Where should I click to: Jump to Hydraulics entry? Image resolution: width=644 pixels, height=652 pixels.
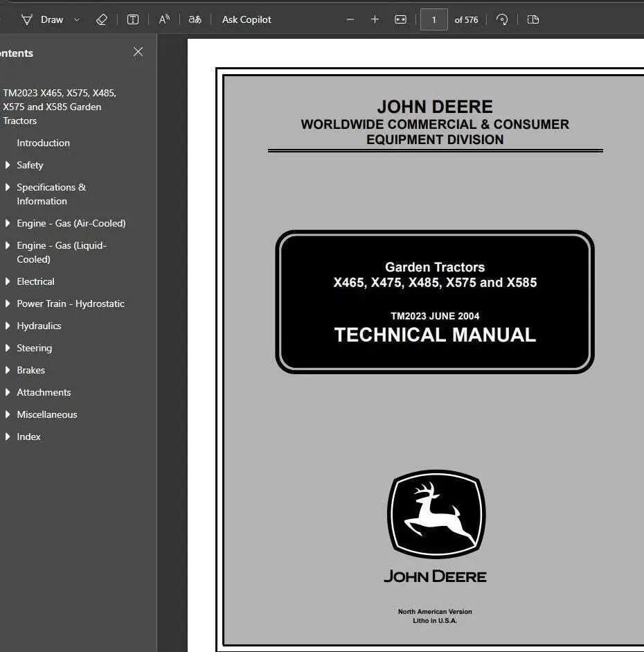tap(39, 326)
